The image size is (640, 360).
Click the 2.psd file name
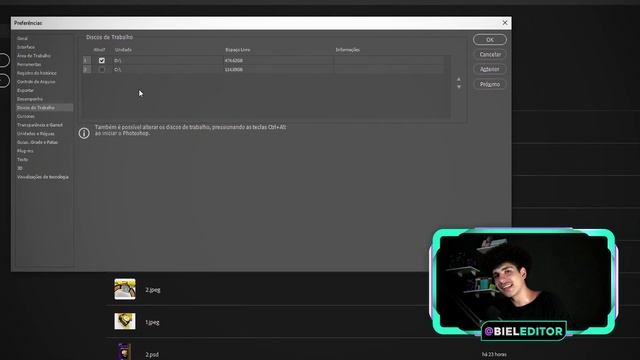tap(152, 354)
